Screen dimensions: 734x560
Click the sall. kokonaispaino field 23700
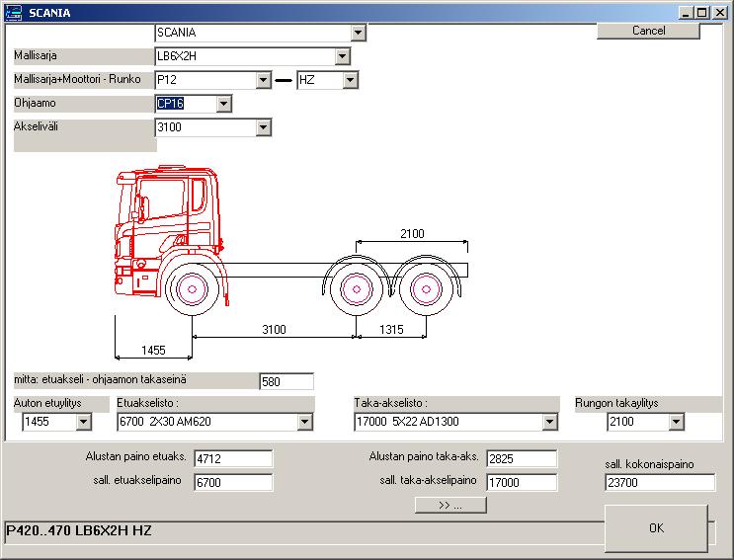pos(660,482)
